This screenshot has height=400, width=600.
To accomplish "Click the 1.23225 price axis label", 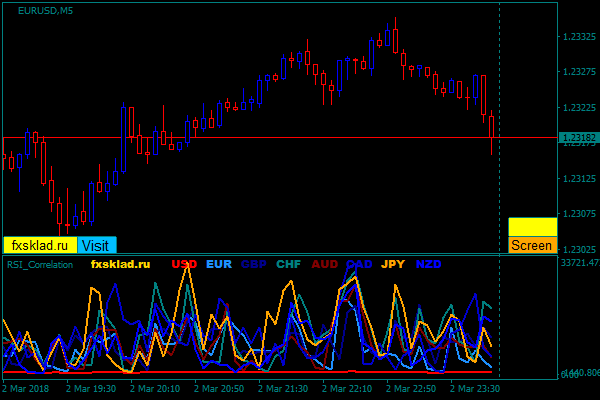I will (x=579, y=108).
